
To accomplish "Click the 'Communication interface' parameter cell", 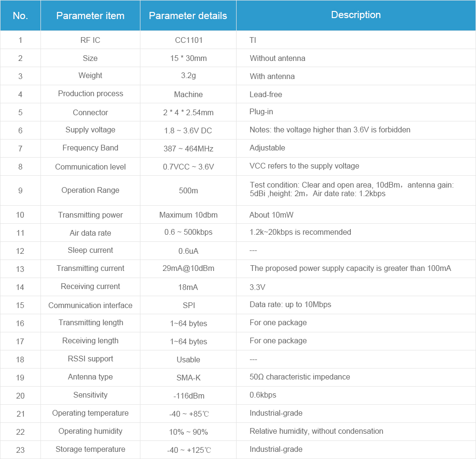I will [90, 305].
